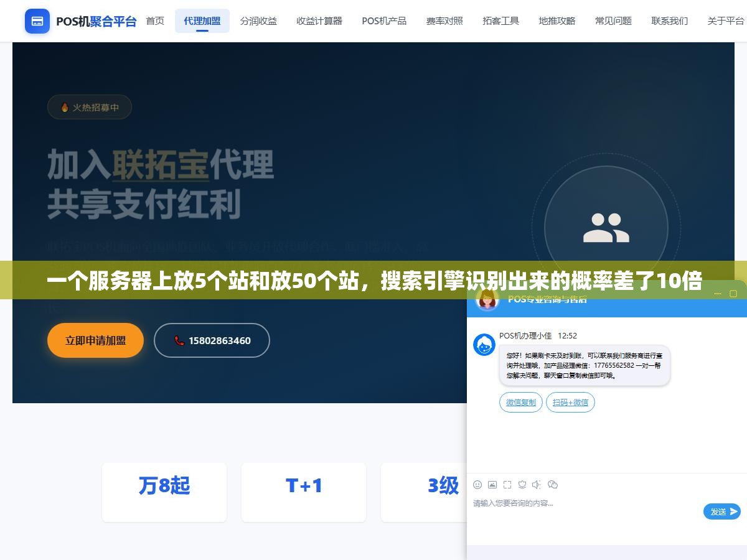The image size is (747, 560).
Task: Click the group people icon in banner
Action: click(606, 228)
